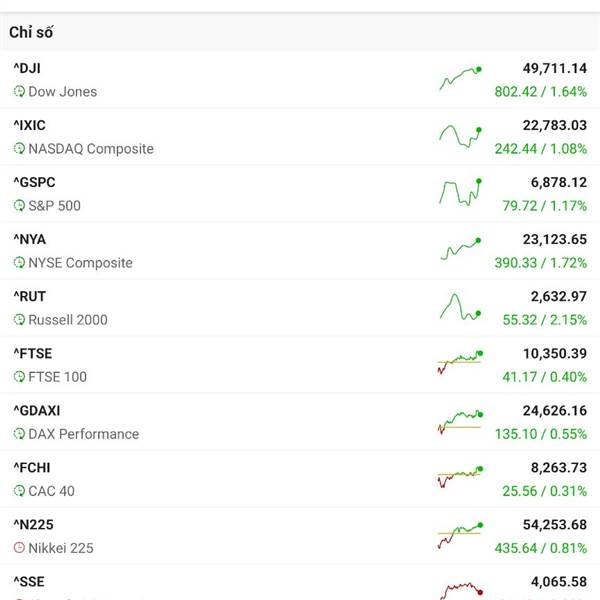The image size is (600, 600).
Task: Click the NASDAQ Composite green clock icon
Action: pos(19,149)
